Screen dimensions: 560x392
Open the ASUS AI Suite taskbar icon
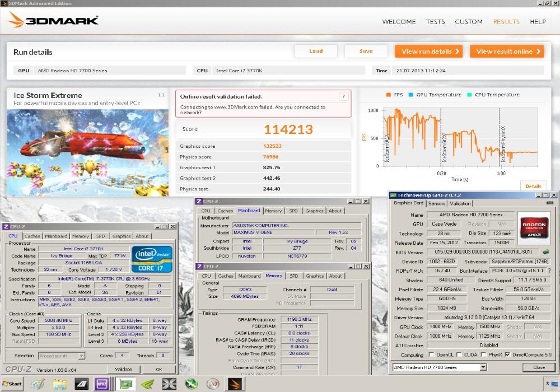[81, 384]
